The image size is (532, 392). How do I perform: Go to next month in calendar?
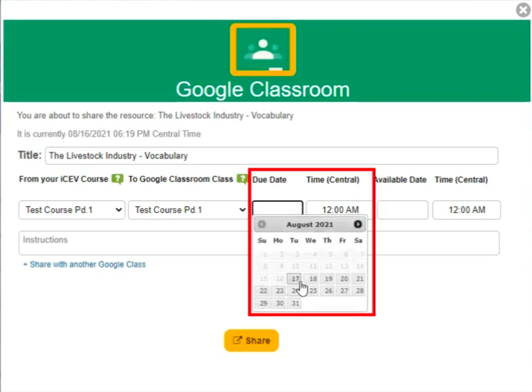tap(358, 224)
